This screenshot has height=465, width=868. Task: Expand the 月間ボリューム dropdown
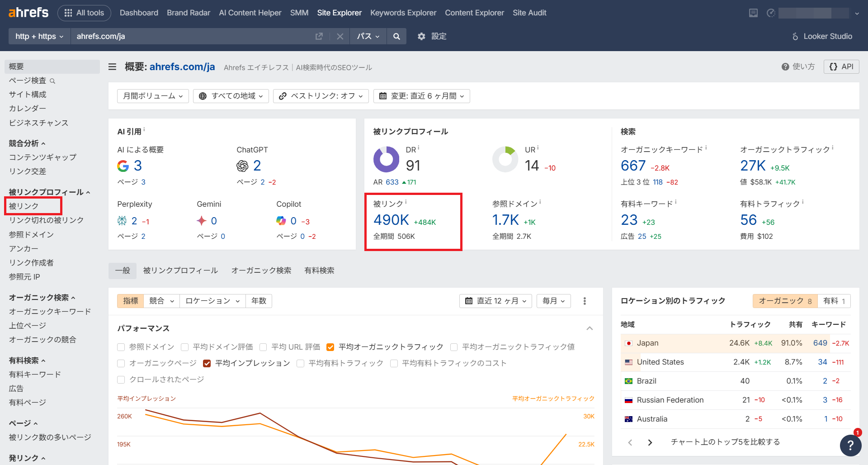153,96
